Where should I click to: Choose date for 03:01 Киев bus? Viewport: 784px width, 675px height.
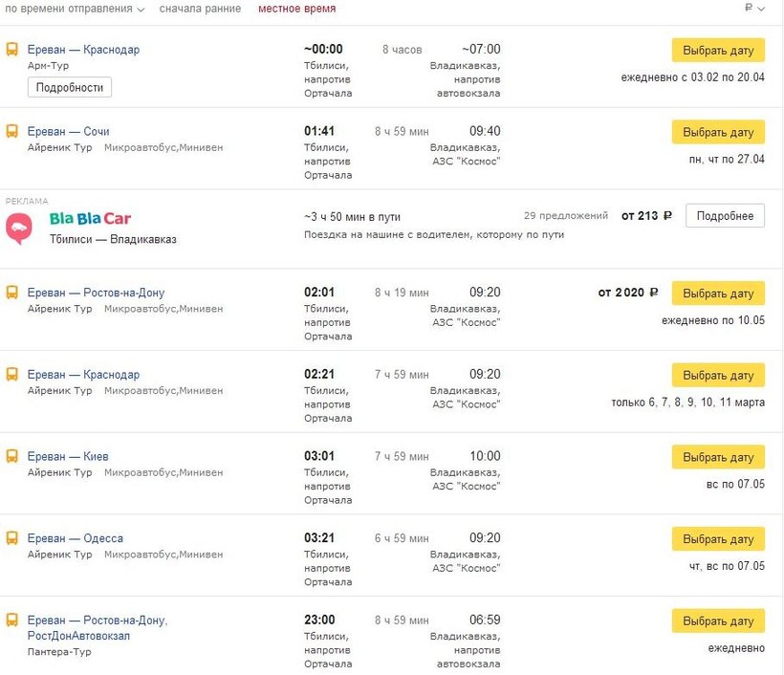(718, 458)
